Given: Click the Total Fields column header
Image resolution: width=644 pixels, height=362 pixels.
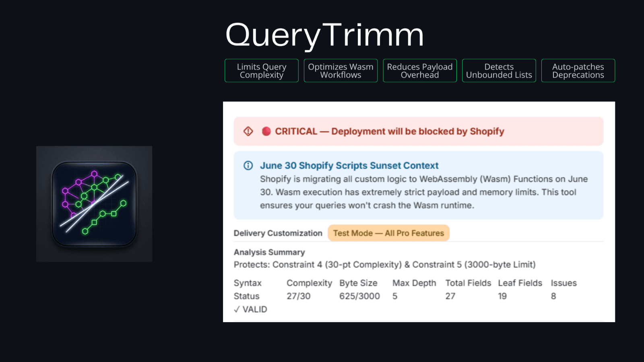Looking at the screenshot, I should (x=468, y=283).
